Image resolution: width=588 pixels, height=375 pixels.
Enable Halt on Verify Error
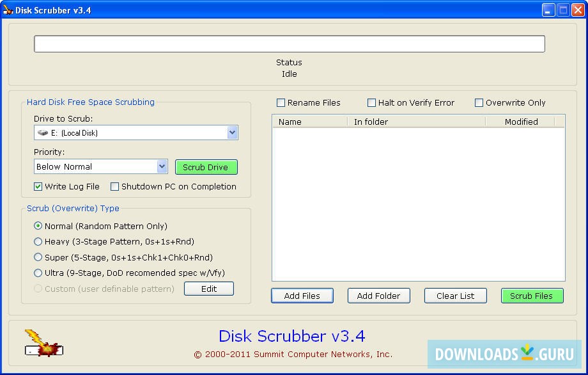371,102
